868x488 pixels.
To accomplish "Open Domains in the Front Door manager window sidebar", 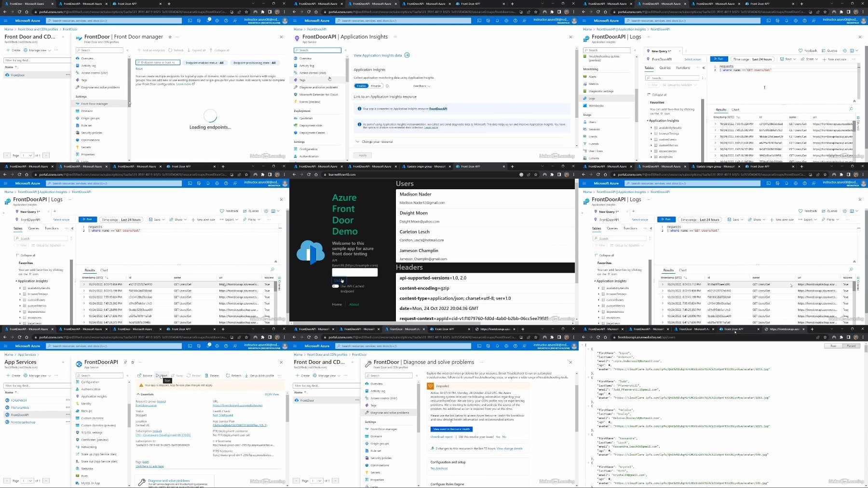I will (87, 111).
